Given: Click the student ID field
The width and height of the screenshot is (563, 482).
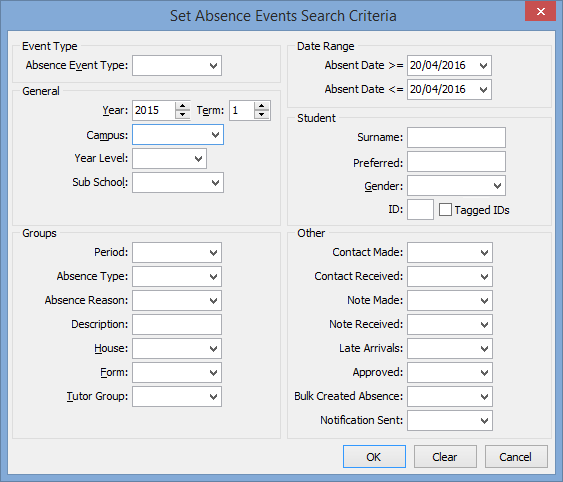Looking at the screenshot, I should pyautogui.click(x=420, y=209).
